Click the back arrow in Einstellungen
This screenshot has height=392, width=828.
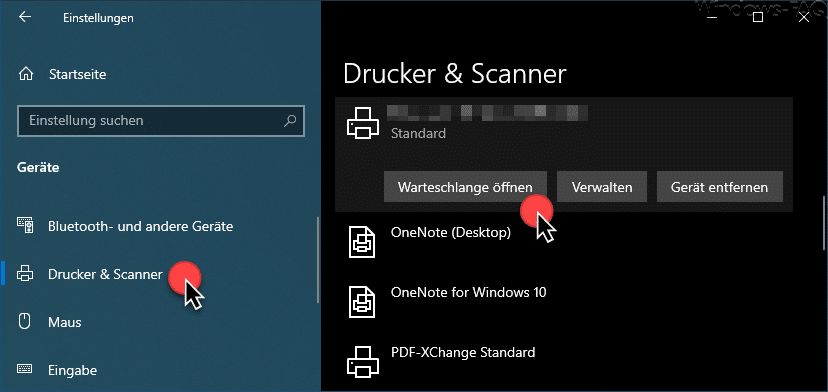tap(25, 17)
